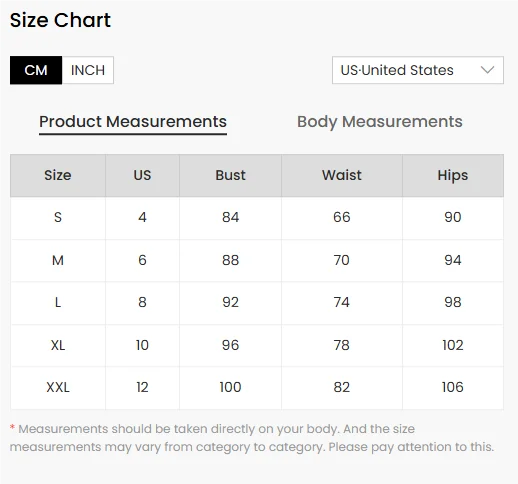
Task: Select the Product Measurements tab
Action: click(x=133, y=122)
